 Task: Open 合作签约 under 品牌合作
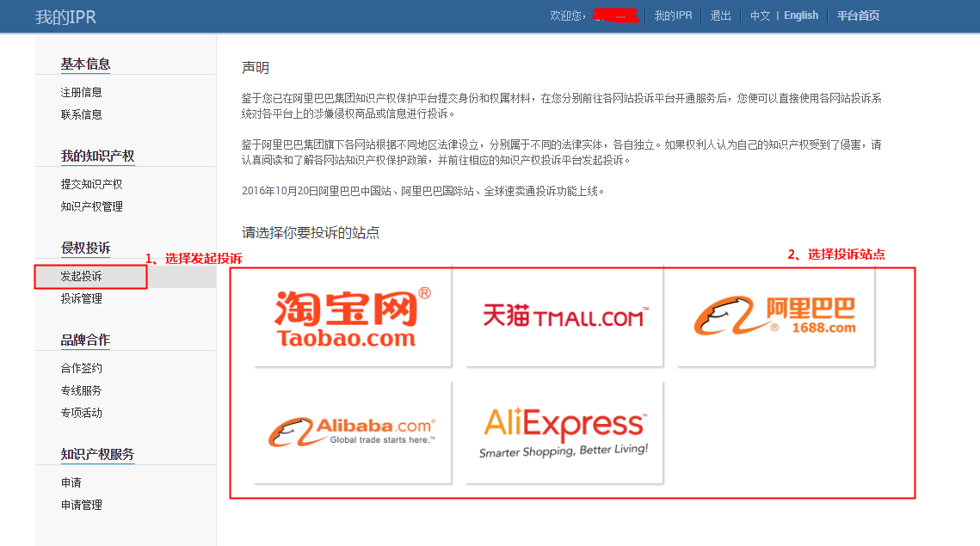[81, 369]
